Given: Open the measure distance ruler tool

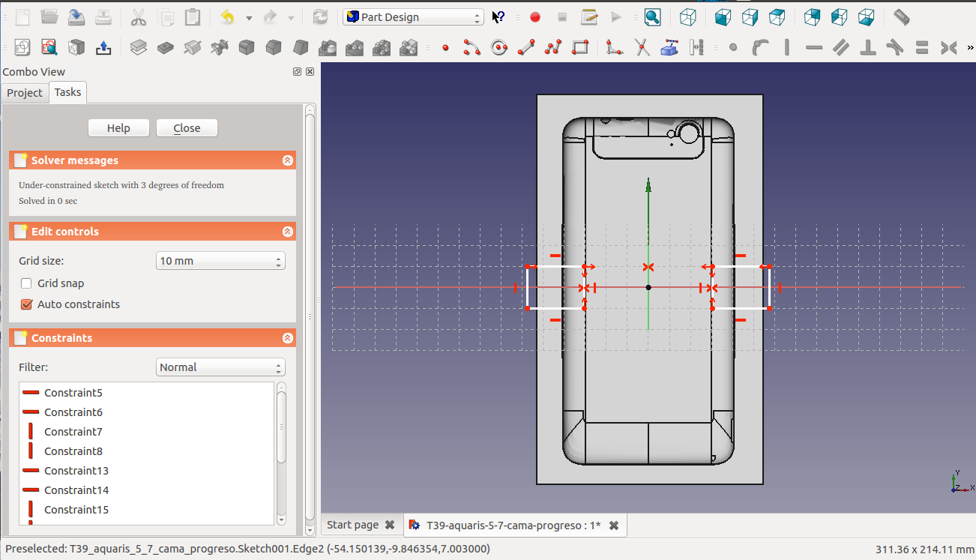Looking at the screenshot, I should coord(902,17).
